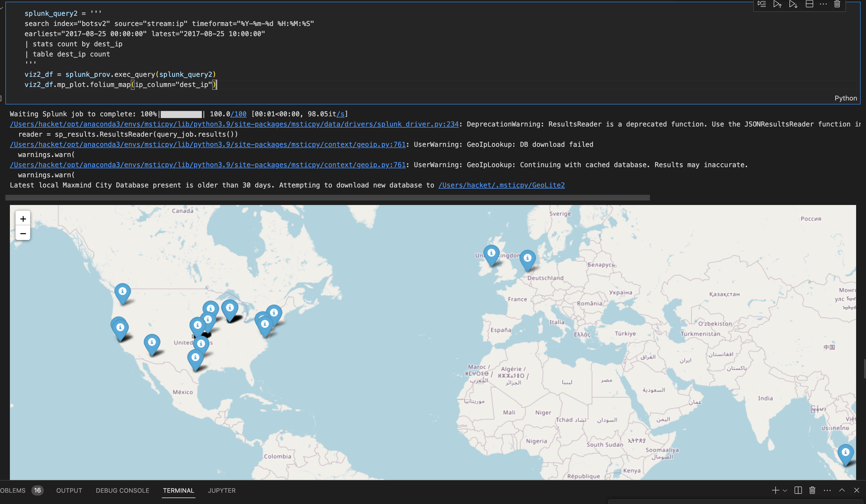Switch to the OUTPUT tab

click(69, 490)
